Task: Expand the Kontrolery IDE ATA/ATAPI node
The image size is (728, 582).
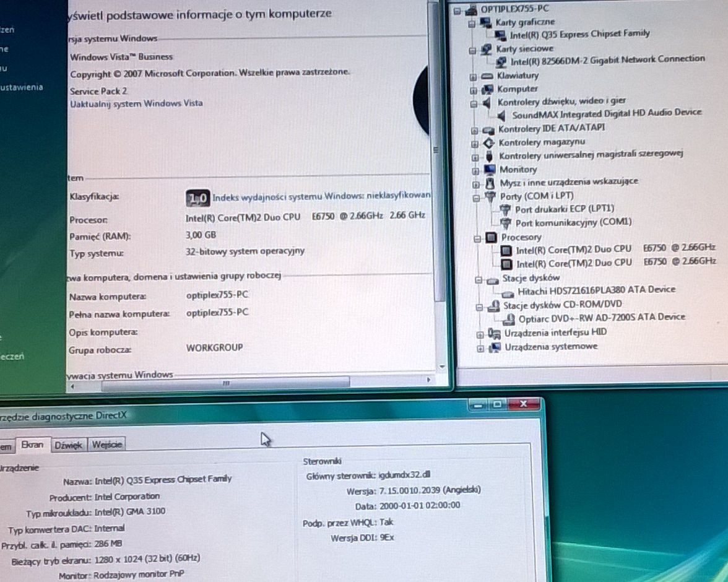Action: [475, 130]
